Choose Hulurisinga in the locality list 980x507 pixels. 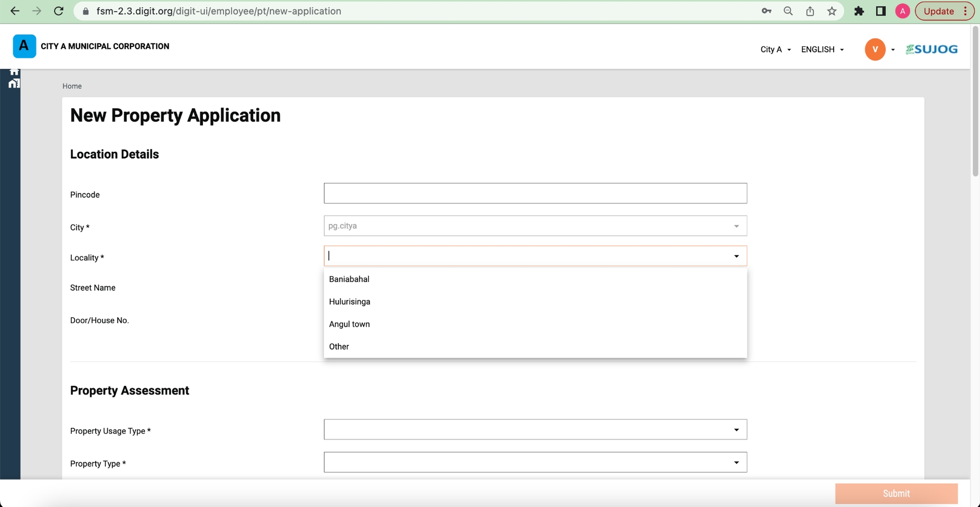(x=349, y=301)
